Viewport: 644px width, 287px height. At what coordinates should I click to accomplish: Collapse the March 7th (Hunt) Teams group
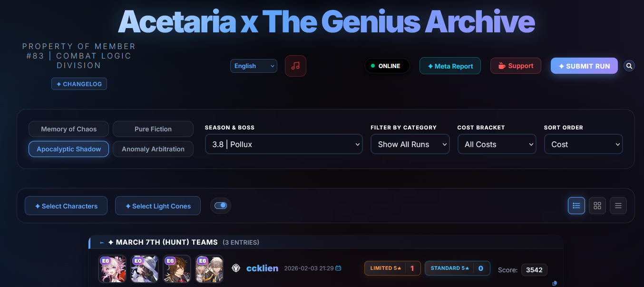pyautogui.click(x=102, y=243)
